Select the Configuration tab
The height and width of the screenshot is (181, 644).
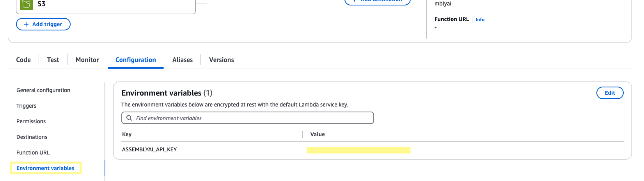click(136, 60)
